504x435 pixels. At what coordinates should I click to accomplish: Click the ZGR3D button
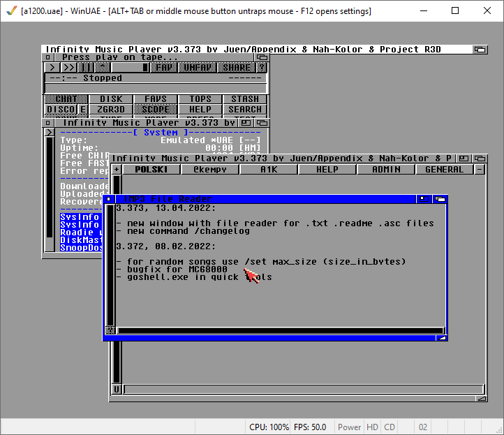click(x=111, y=110)
